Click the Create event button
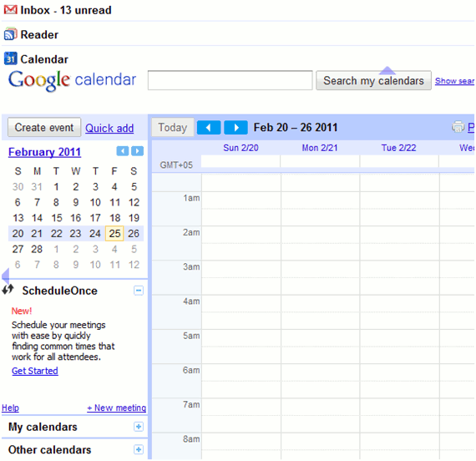 point(44,128)
